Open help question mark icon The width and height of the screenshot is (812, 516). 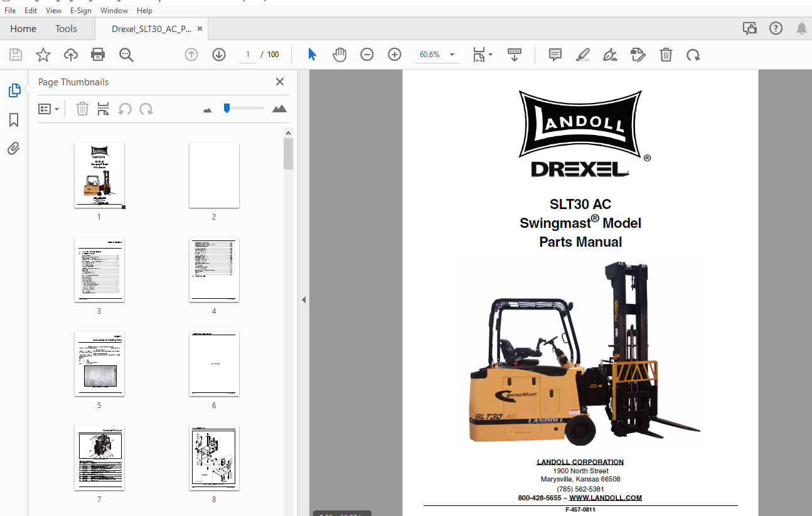click(776, 28)
